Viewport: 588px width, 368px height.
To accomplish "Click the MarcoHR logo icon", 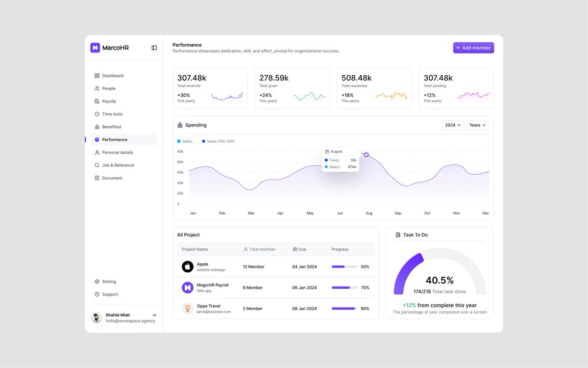I will pyautogui.click(x=95, y=48).
